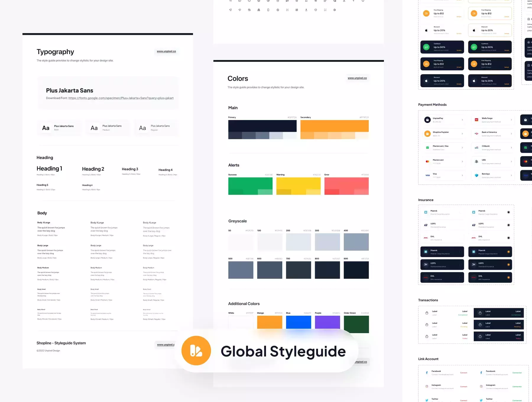Click the Visa logo in the light Visa row

(427, 175)
